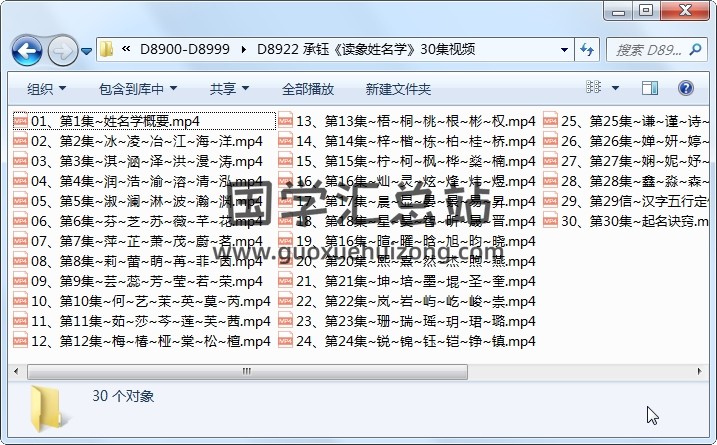Click MP4 icon of file 11、第11集

21,321
